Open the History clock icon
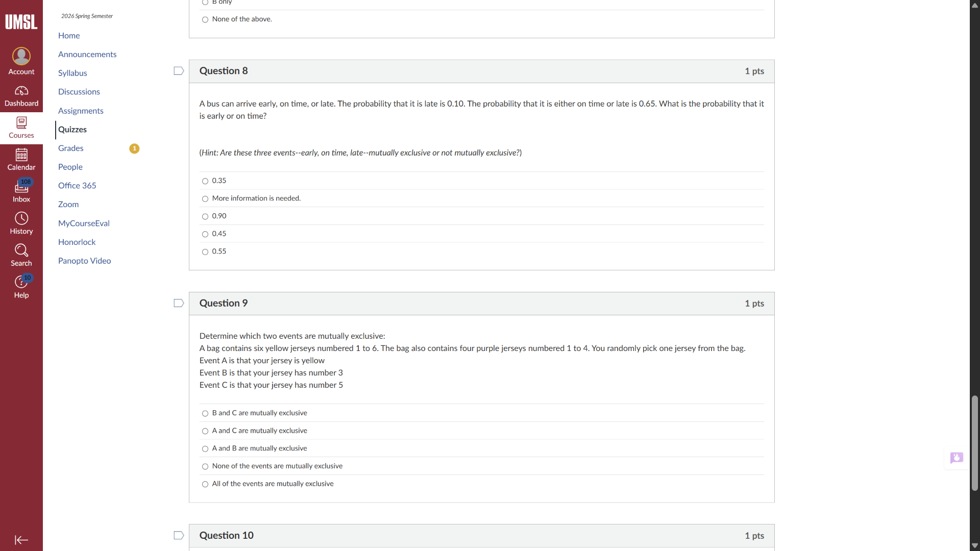The image size is (980, 551). coord(21,219)
